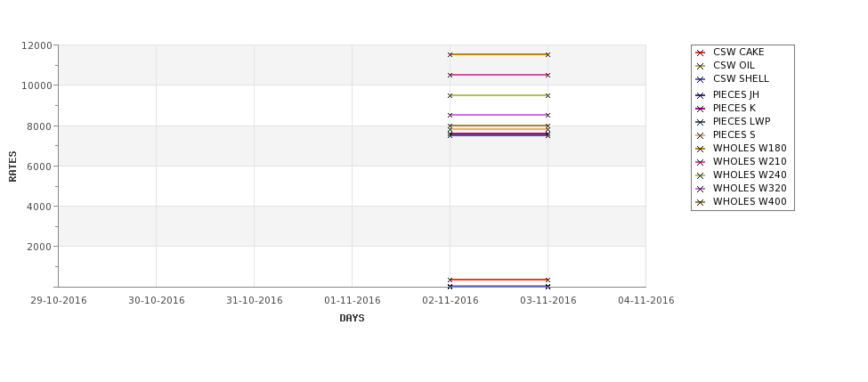The height and width of the screenshot is (382, 868).
Task: Click the CSW OIL legend marker
Action: (x=700, y=66)
